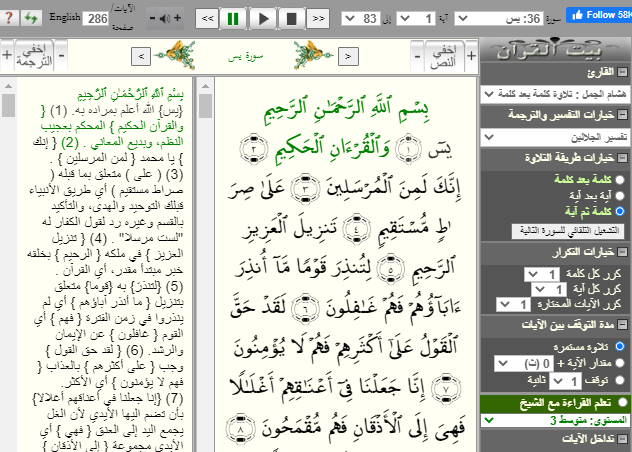This screenshot has height=452, width=632.
Task: Skip to the next verse with the >> button
Action: (318, 18)
